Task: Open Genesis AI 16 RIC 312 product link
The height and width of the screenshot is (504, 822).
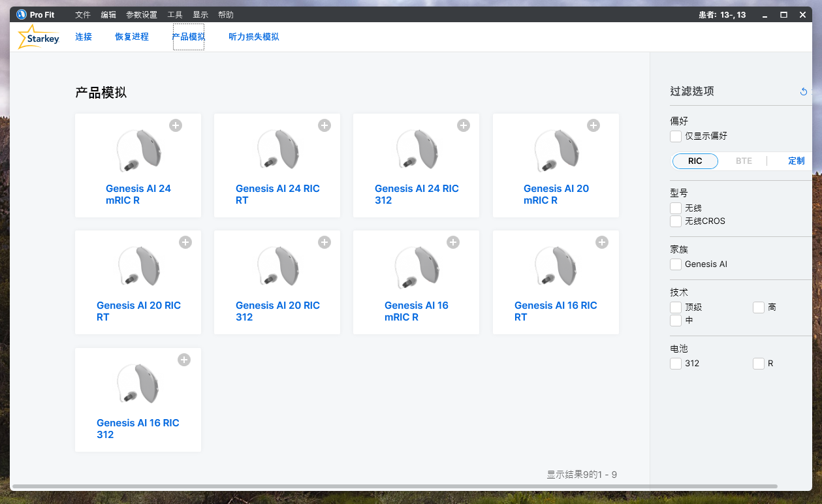Action: 138,429
